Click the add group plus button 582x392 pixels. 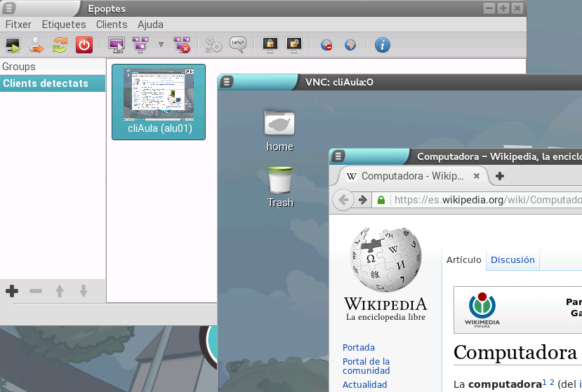tap(12, 291)
